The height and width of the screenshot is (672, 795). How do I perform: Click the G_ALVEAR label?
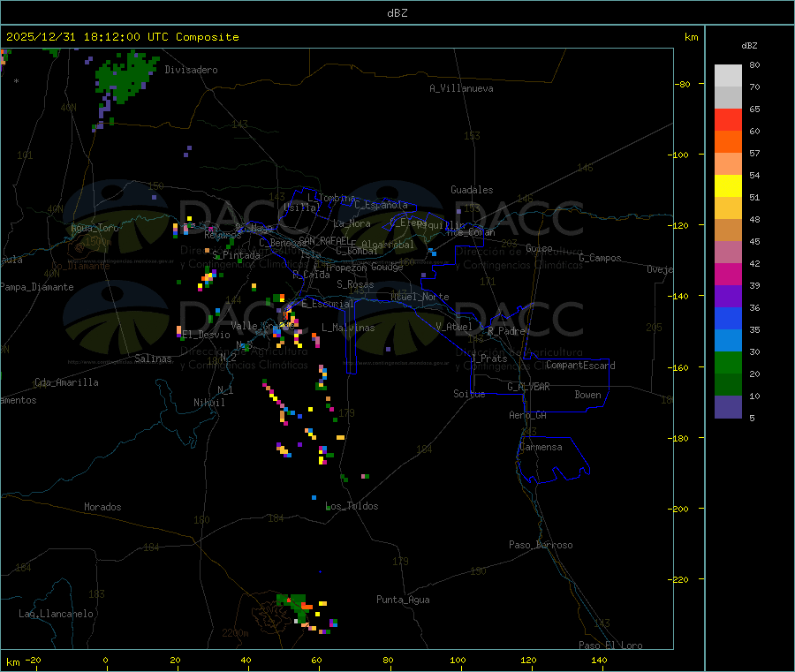click(528, 387)
